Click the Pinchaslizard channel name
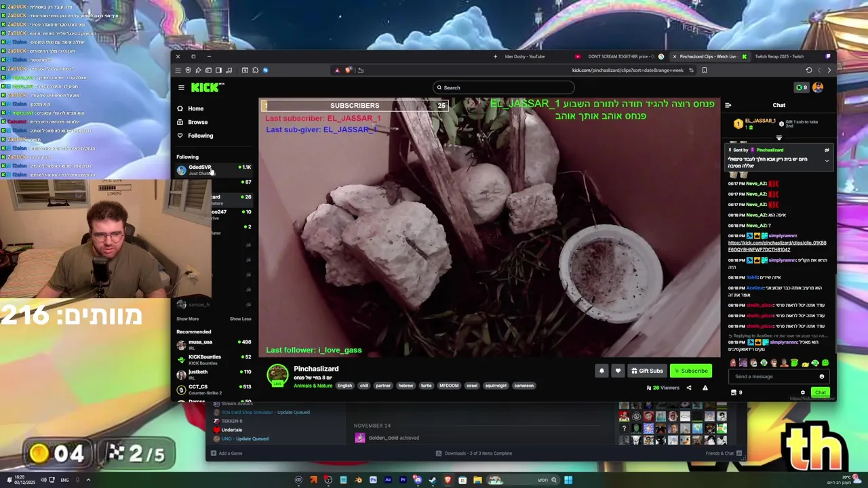Screen dimensions: 868x488 (x=316, y=369)
